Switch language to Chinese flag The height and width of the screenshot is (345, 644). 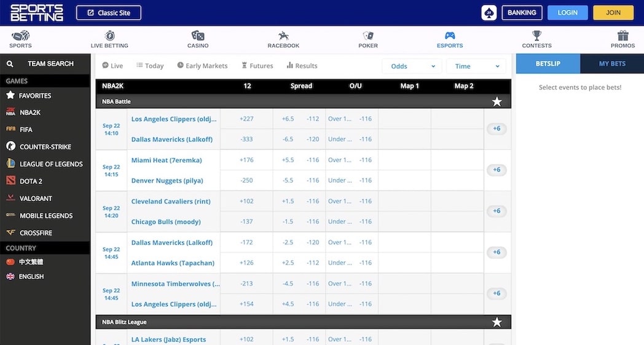pyautogui.click(x=10, y=262)
